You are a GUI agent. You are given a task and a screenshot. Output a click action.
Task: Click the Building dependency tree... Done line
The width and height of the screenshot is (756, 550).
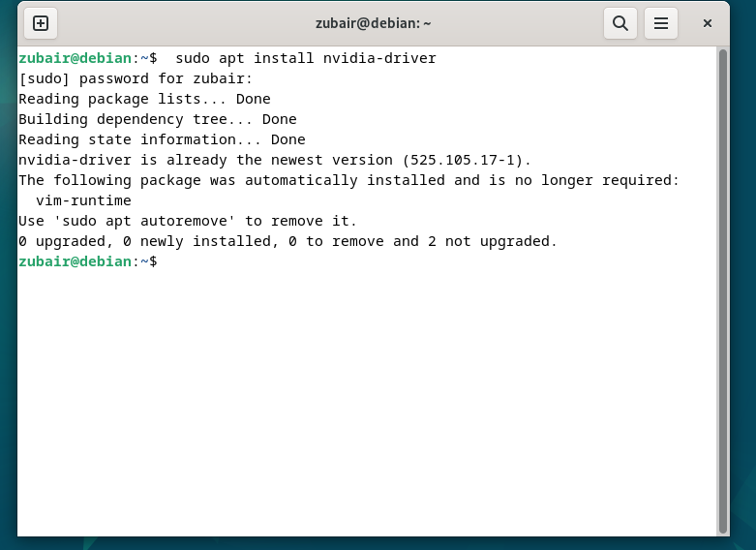click(x=158, y=119)
